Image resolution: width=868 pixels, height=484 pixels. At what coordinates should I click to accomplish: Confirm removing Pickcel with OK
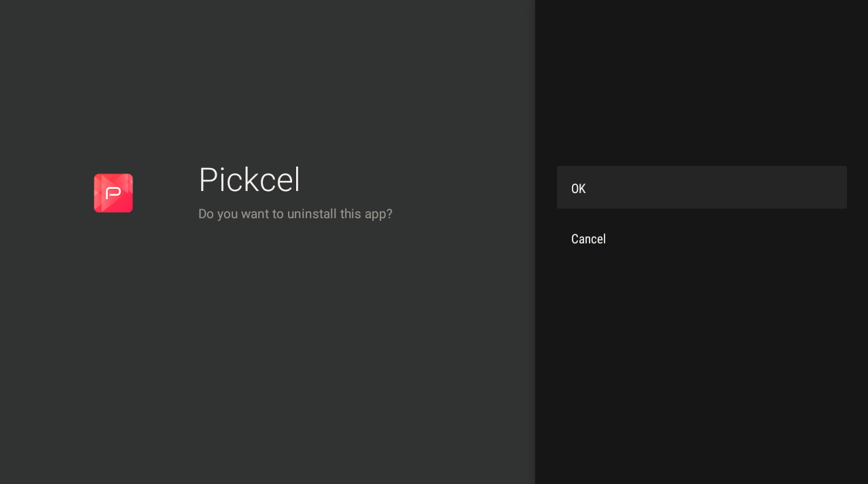click(x=701, y=188)
